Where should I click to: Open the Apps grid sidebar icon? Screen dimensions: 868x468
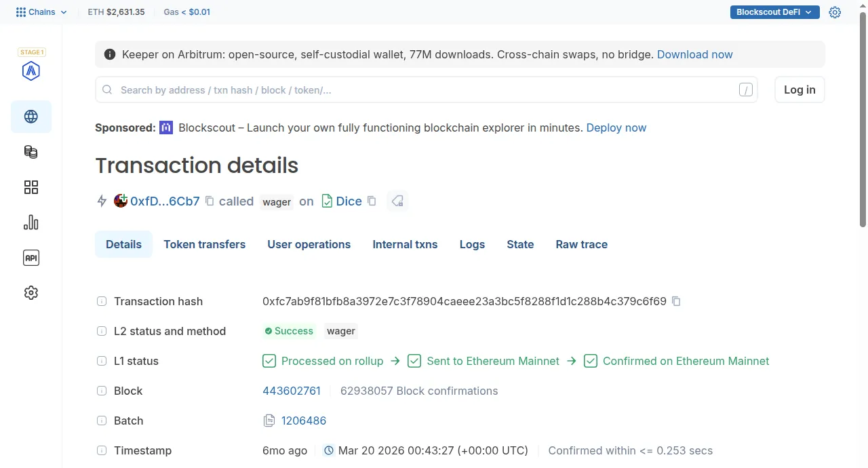[x=31, y=187]
